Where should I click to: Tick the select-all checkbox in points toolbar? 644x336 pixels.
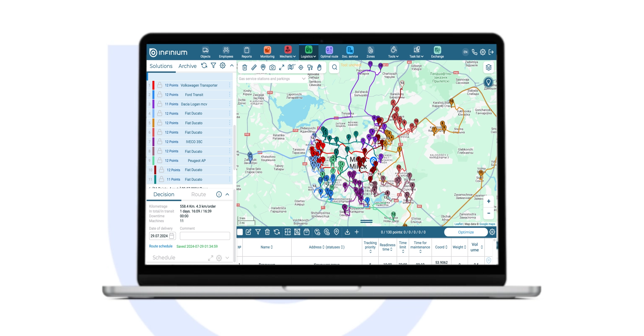[240, 232]
